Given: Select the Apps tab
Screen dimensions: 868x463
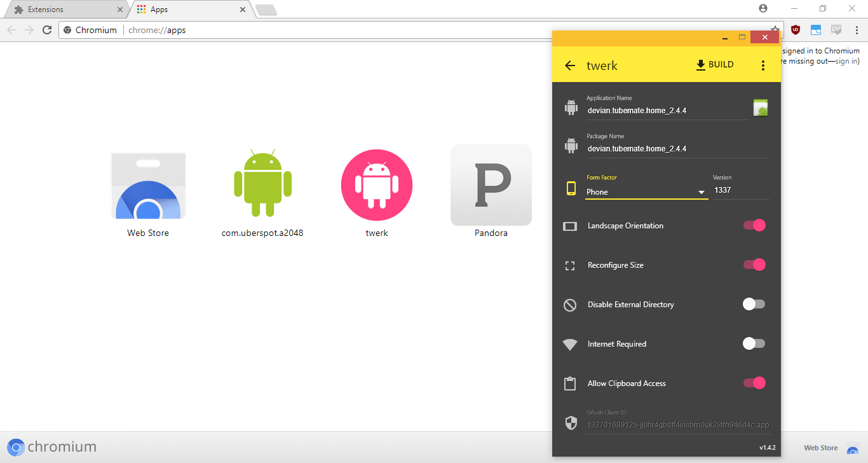Looking at the screenshot, I should (189, 10).
